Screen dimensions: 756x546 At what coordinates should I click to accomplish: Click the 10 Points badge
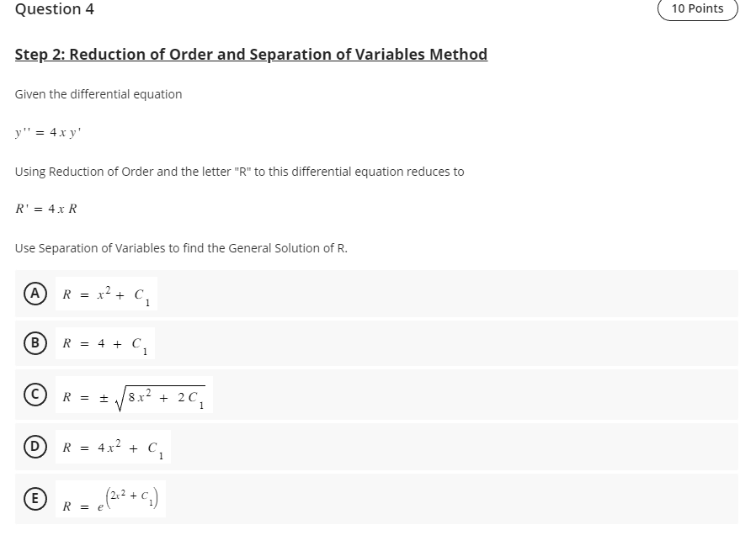point(697,8)
